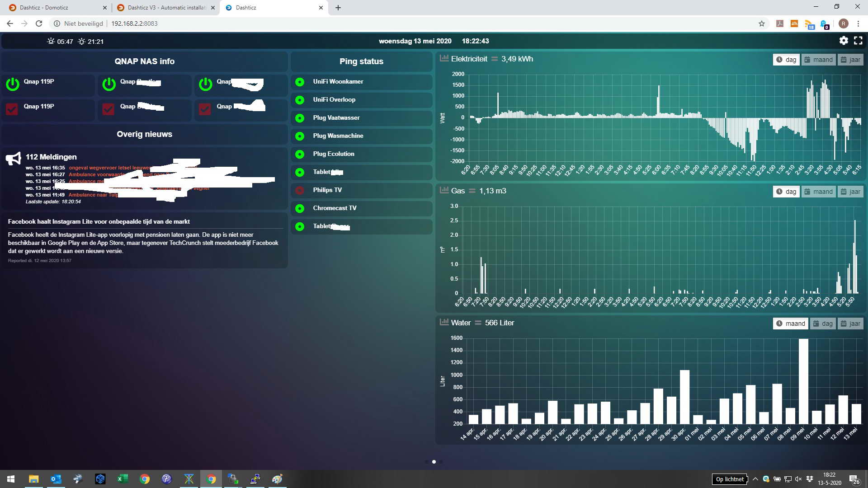The height and width of the screenshot is (488, 868).
Task: Switch to Dashticz V3 Automatic installation tab
Action: coord(166,8)
